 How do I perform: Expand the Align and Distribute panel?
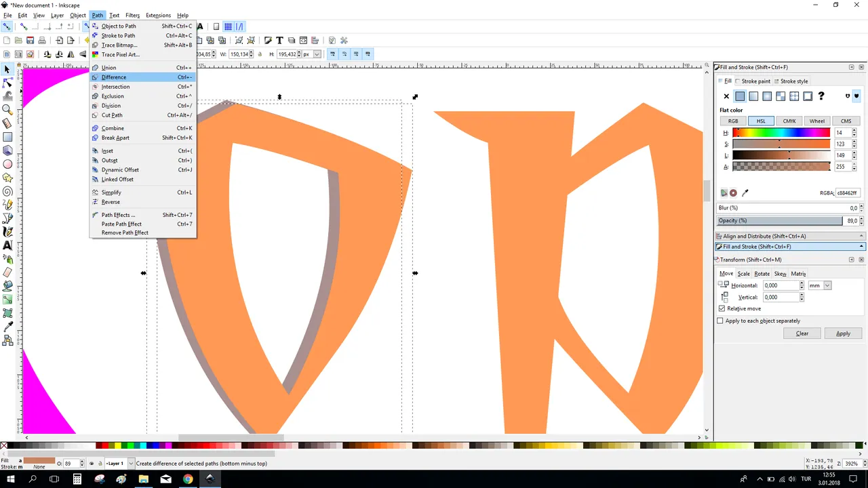(x=791, y=236)
